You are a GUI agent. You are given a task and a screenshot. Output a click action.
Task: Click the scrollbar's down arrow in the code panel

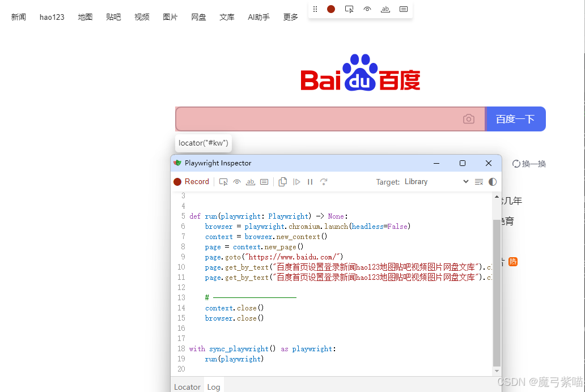pyautogui.click(x=497, y=371)
